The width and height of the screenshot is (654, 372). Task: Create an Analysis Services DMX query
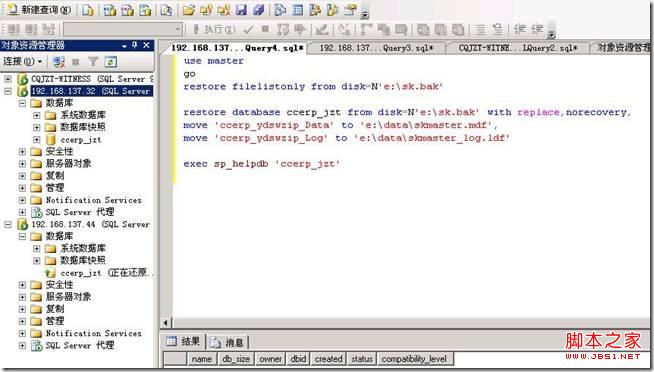127,10
